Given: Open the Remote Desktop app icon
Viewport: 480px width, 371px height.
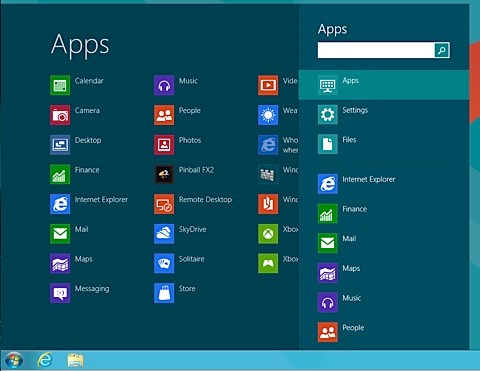Looking at the screenshot, I should click(x=164, y=204).
